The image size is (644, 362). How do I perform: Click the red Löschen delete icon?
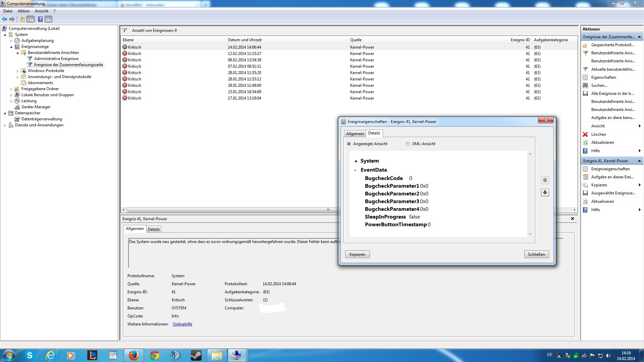point(585,134)
